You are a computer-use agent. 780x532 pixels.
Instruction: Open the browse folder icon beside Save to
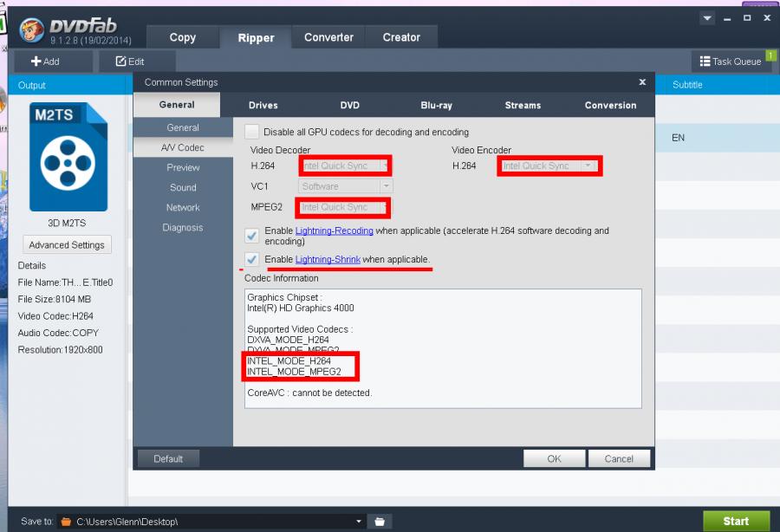coord(380,521)
